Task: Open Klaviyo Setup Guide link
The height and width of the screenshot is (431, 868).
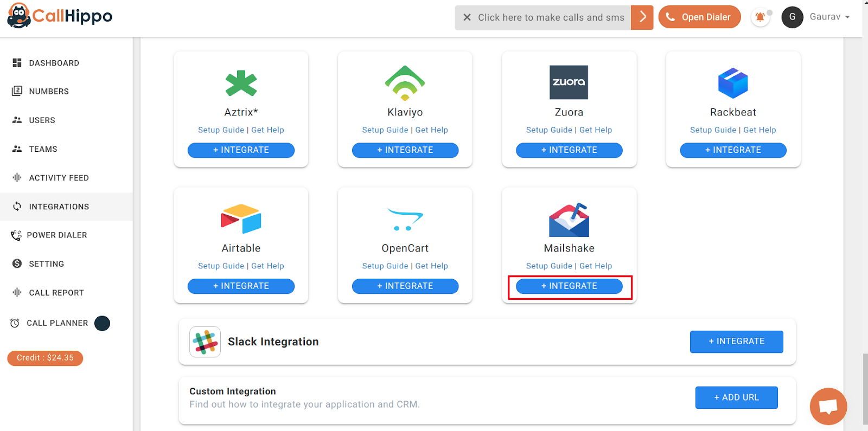Action: 385,130
